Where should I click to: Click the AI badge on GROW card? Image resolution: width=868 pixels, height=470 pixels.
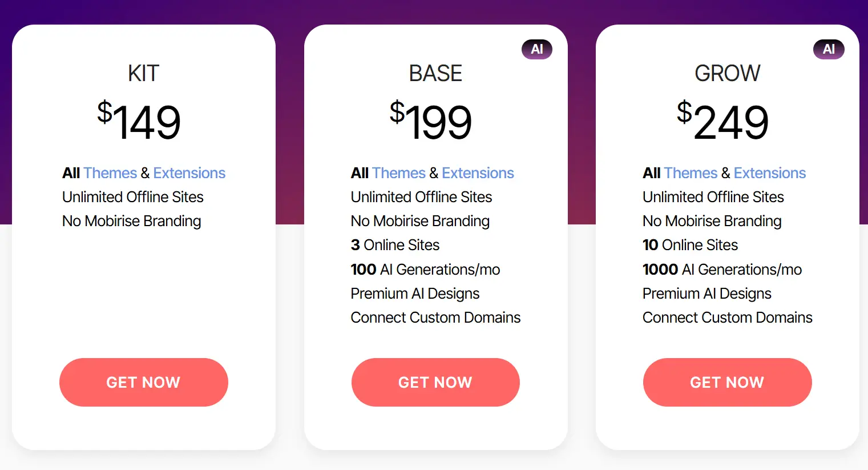click(828, 49)
